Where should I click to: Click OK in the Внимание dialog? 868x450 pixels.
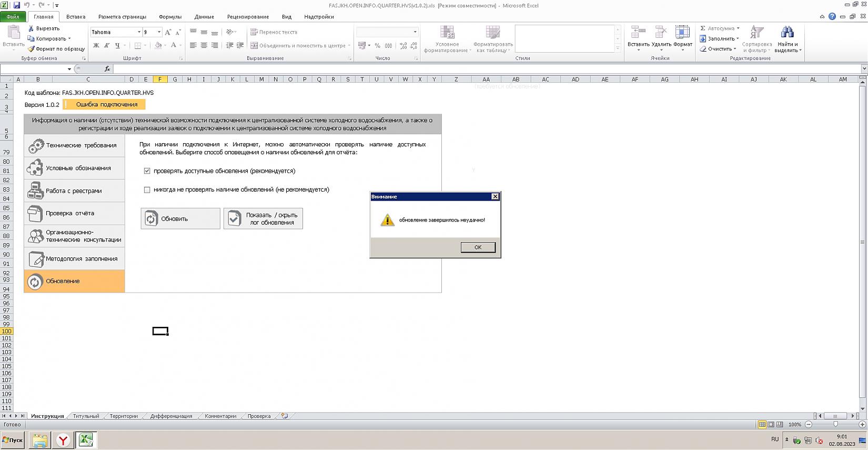point(478,247)
